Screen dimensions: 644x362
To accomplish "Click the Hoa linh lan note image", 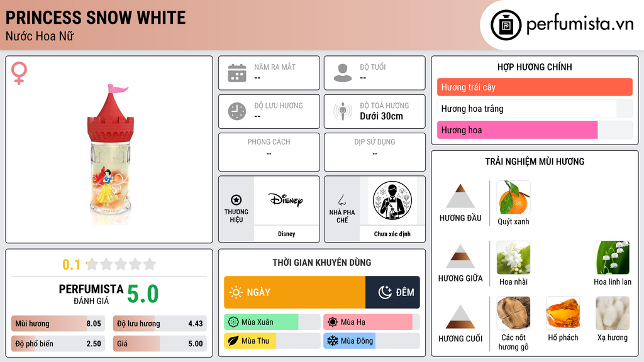I will tap(613, 257).
